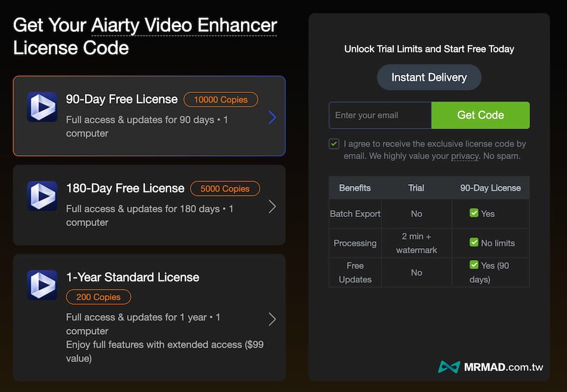
Task: Open the Aiarty Video Enhancer heading link
Action: pyautogui.click(x=184, y=25)
